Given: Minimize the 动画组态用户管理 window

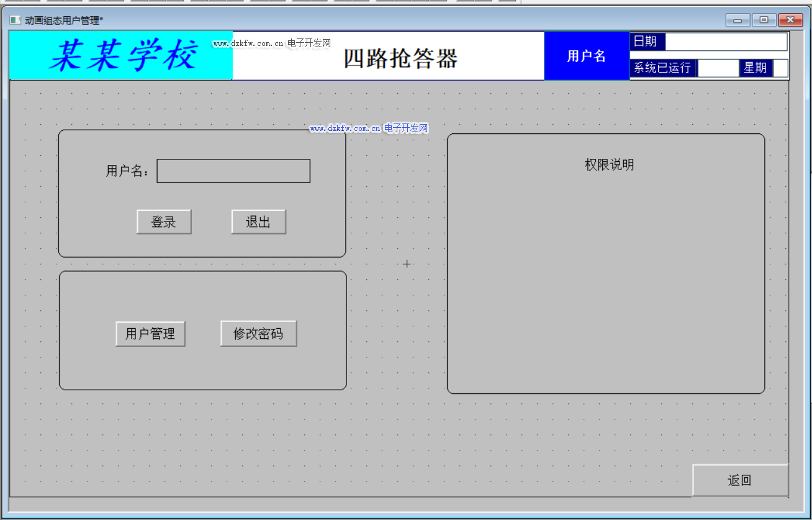Looking at the screenshot, I should [x=738, y=20].
